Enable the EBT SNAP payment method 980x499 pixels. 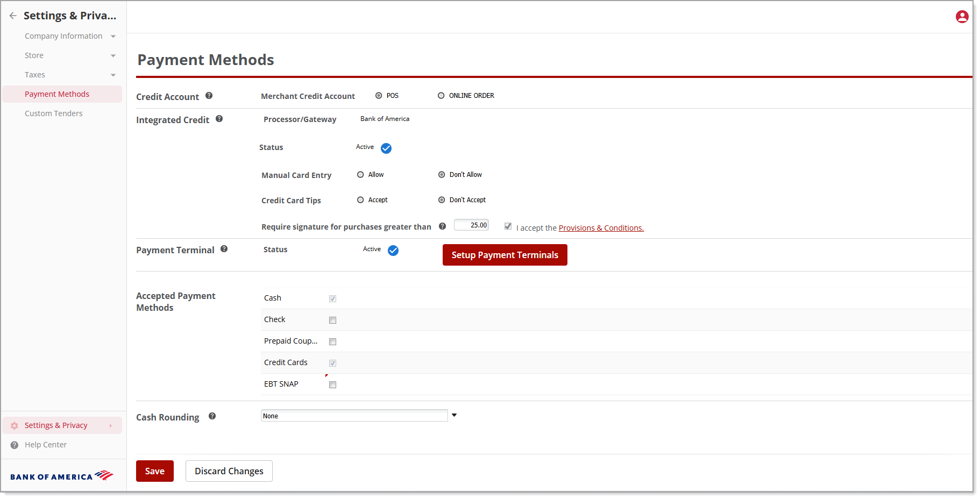point(332,384)
